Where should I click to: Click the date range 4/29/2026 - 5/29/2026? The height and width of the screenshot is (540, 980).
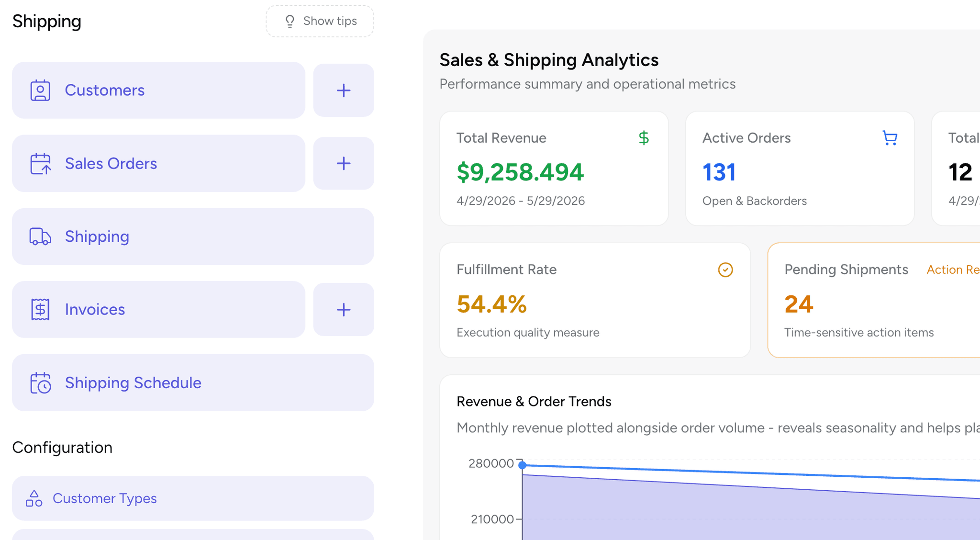click(x=521, y=201)
